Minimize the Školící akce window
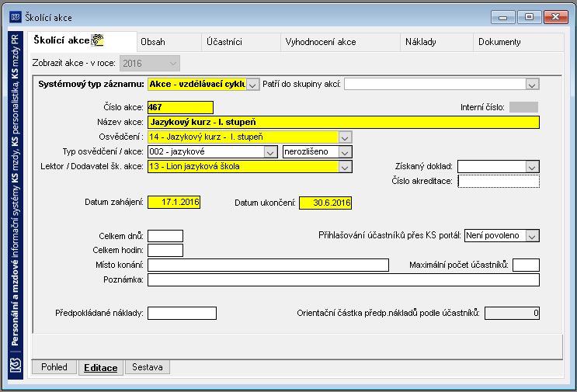The height and width of the screenshot is (392, 577). [502, 17]
